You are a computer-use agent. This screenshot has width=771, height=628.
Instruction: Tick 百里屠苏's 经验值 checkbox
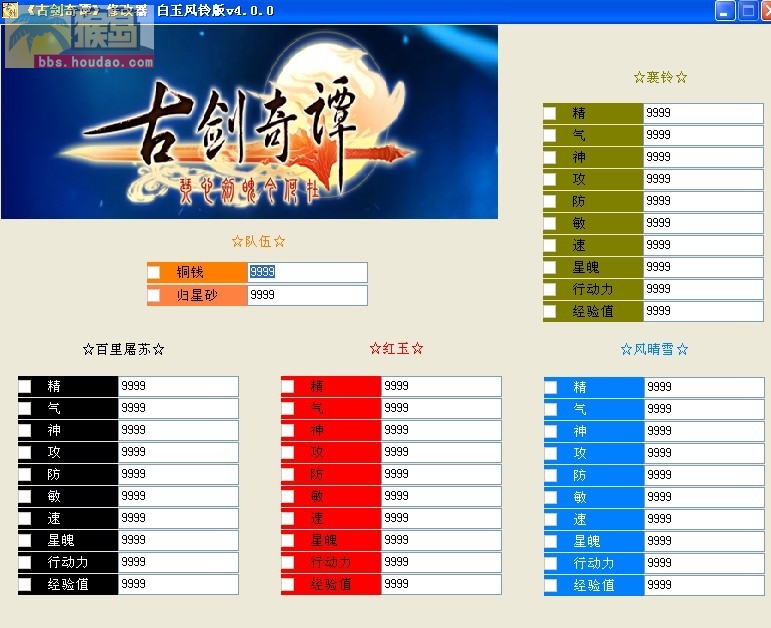[x=25, y=584]
